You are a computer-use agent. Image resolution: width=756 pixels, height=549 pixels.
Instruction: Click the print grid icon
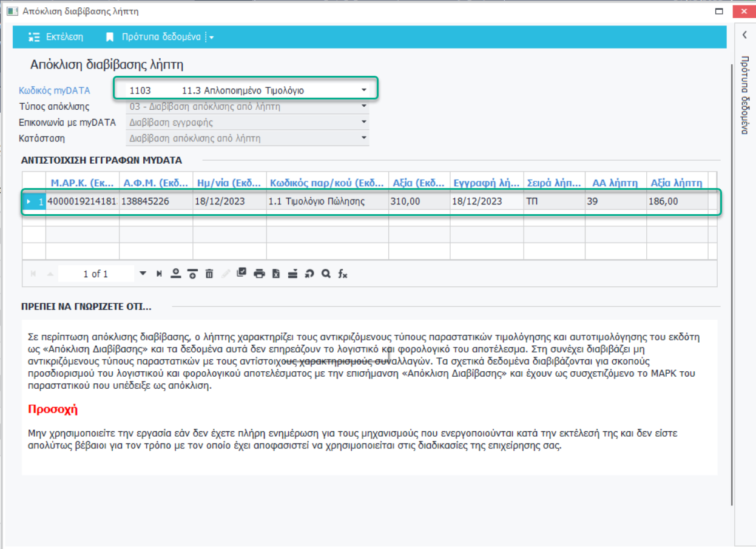pos(259,274)
